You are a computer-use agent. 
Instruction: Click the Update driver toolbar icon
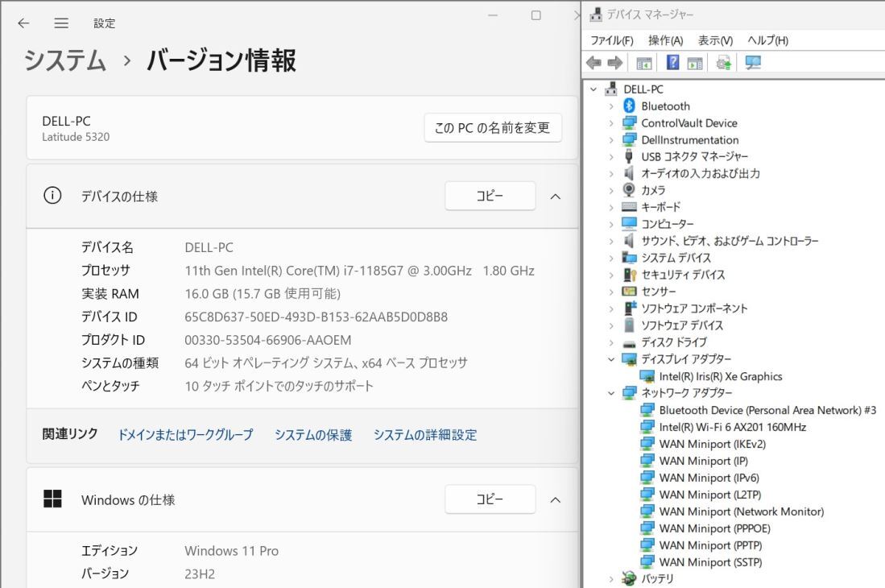(x=722, y=62)
